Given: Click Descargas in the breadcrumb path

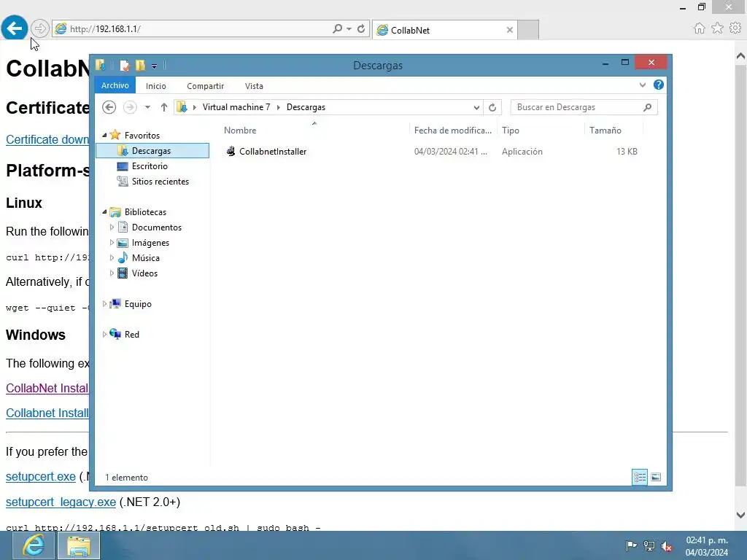Looking at the screenshot, I should (x=306, y=107).
